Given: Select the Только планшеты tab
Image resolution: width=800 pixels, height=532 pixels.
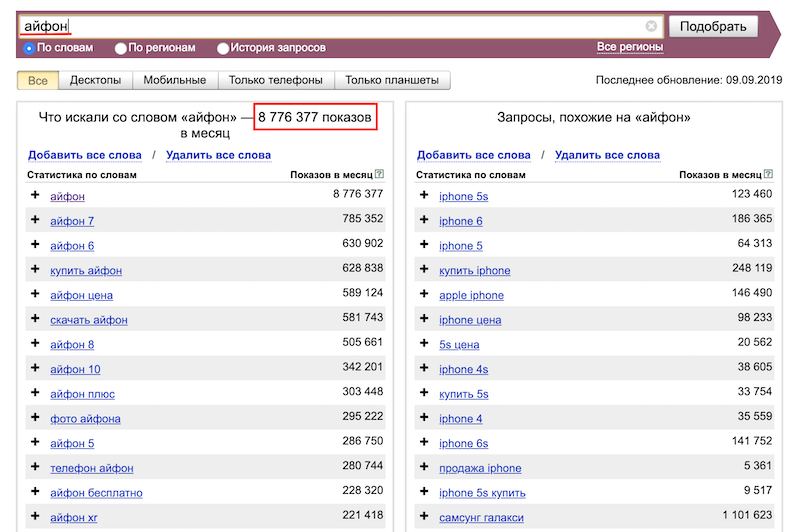Looking at the screenshot, I should tap(391, 80).
